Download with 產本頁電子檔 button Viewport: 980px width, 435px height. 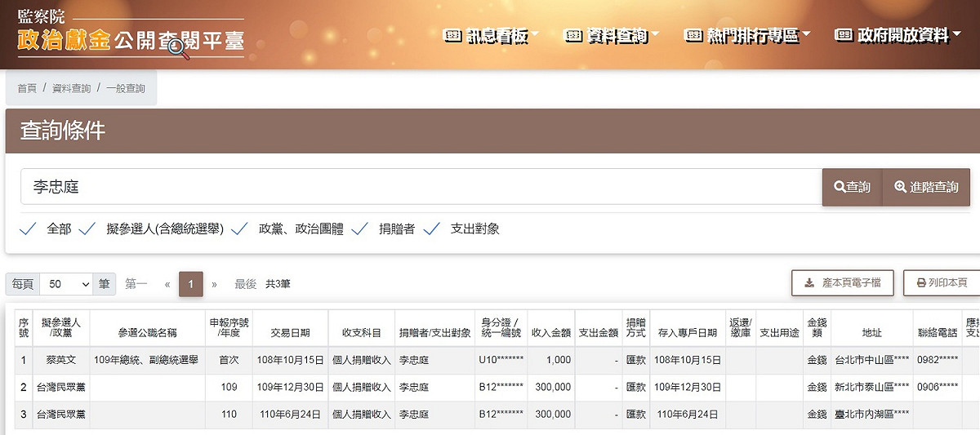[x=843, y=283]
